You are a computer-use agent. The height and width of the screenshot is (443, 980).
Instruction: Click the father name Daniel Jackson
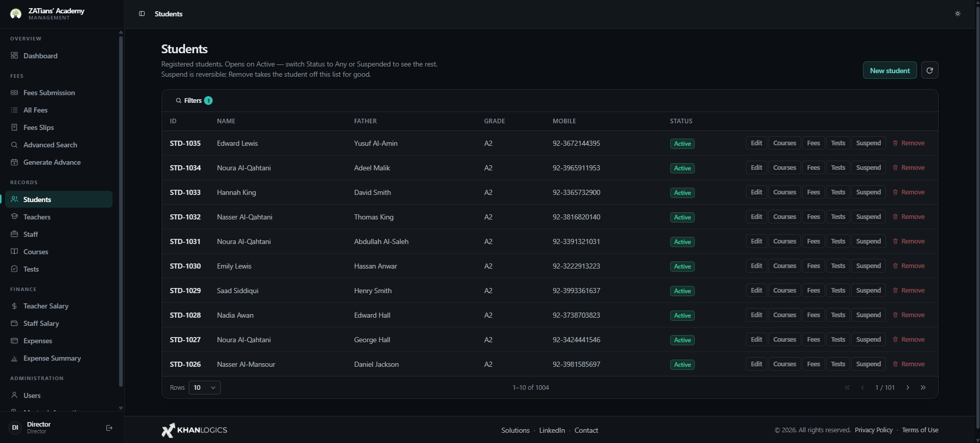click(x=376, y=364)
